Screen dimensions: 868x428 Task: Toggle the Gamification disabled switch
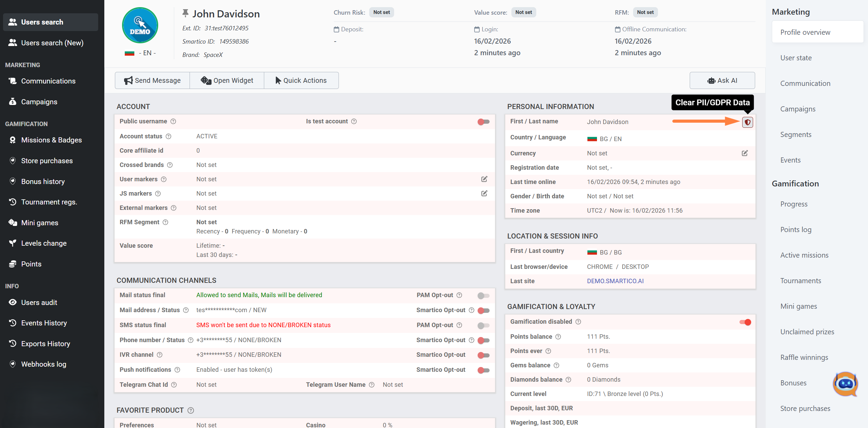coord(745,322)
